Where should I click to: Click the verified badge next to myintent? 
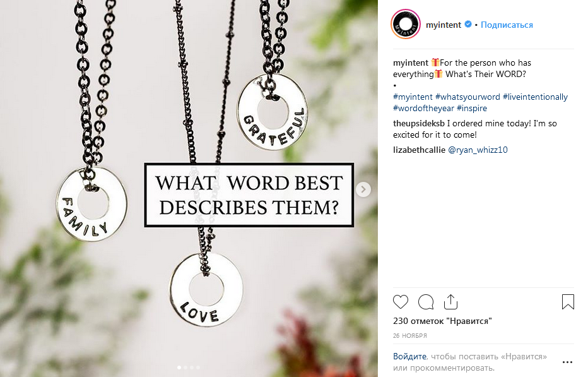coord(467,25)
